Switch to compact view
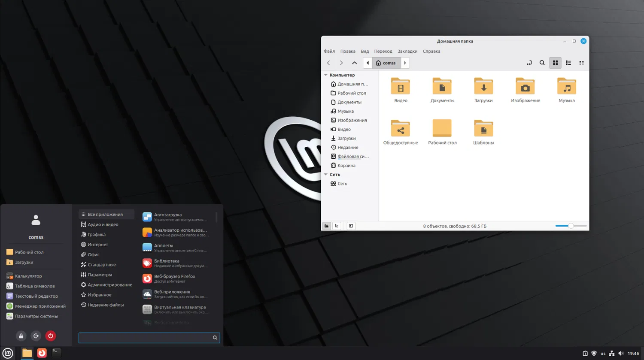 [x=581, y=63]
